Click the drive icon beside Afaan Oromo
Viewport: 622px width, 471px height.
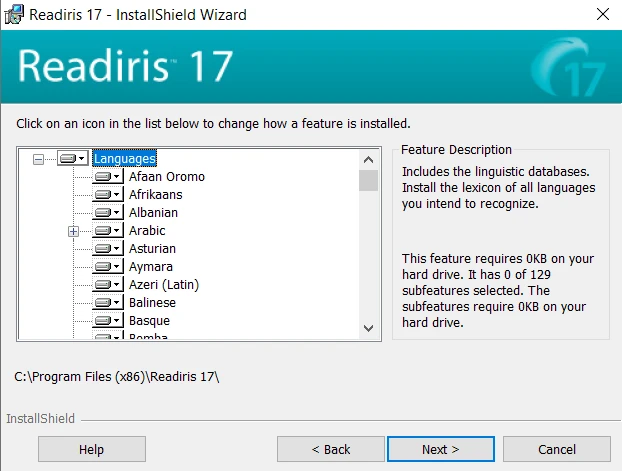coord(107,177)
